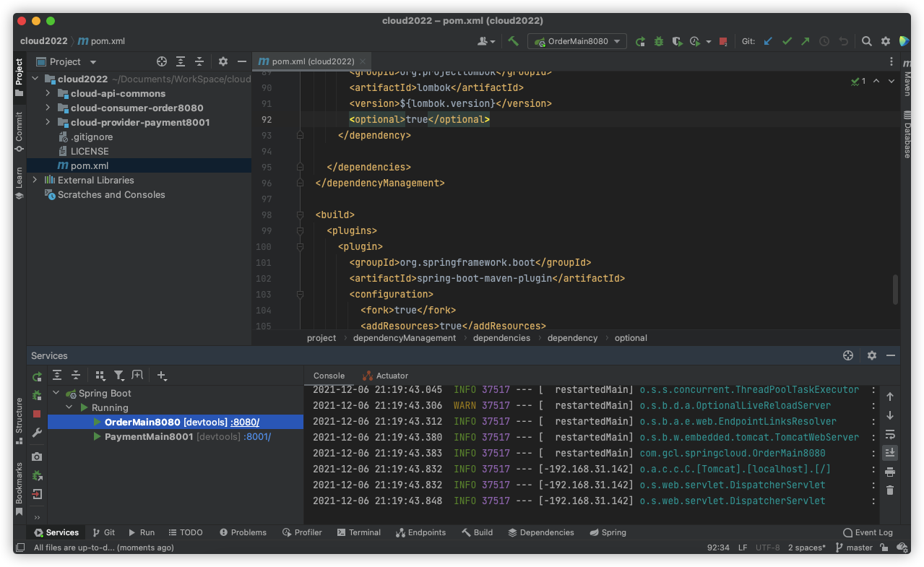
Task: Clear console with the trash icon
Action: click(x=890, y=490)
